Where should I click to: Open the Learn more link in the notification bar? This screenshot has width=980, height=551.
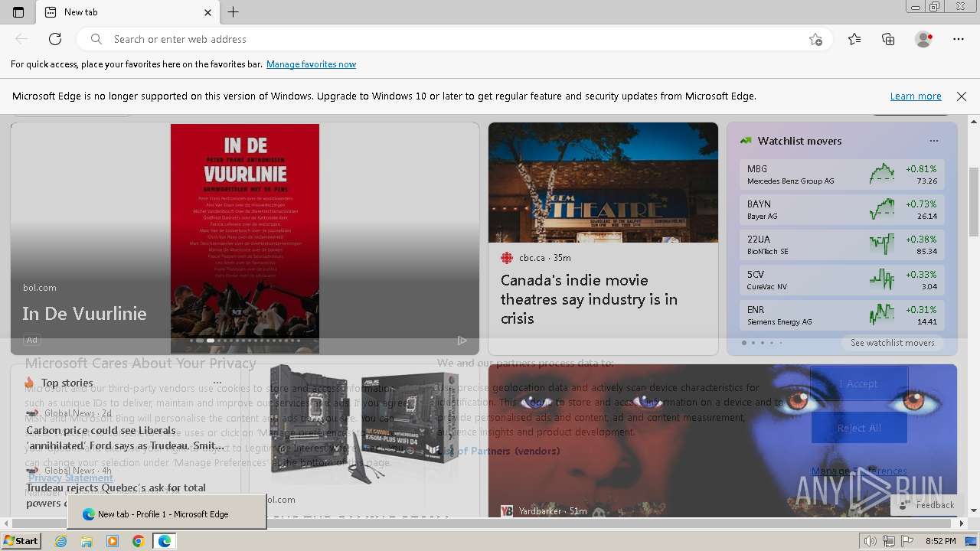pyautogui.click(x=916, y=96)
